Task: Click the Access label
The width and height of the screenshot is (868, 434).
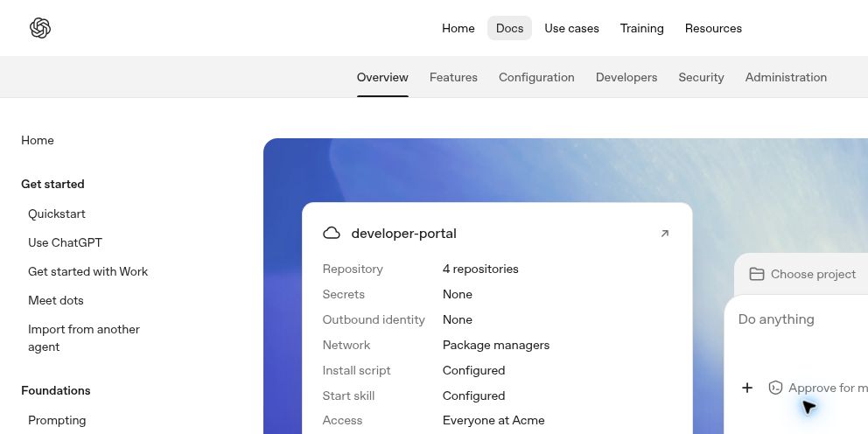Action: [x=342, y=421]
